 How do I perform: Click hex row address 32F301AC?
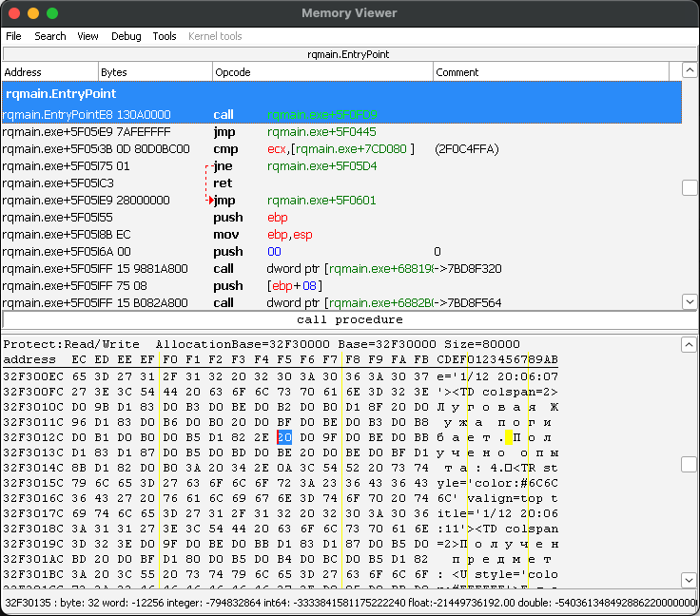coord(33,559)
